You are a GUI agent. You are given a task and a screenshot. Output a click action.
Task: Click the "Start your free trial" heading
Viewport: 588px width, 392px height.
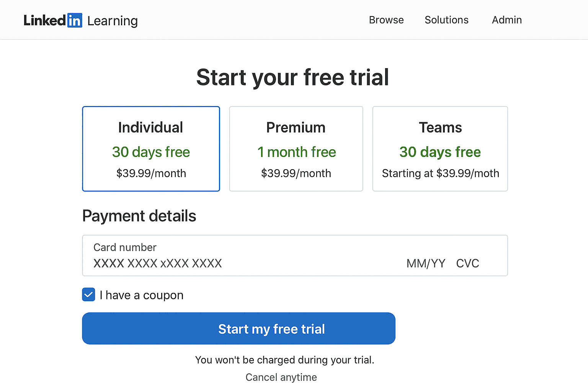[x=292, y=77]
